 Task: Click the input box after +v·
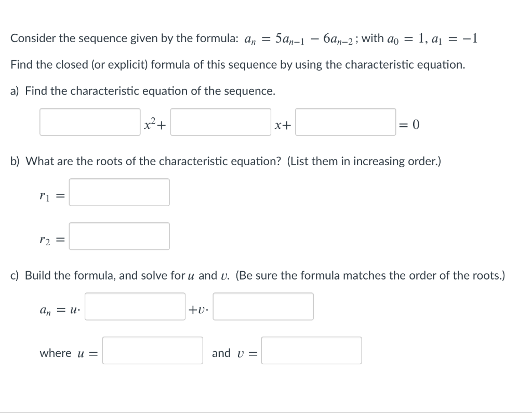[x=263, y=306]
